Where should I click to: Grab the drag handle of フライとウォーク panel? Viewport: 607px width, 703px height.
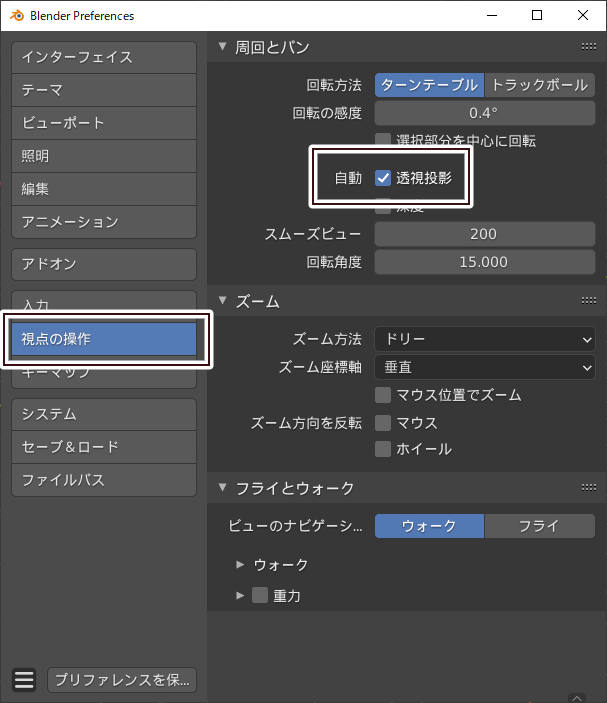pyautogui.click(x=588, y=487)
